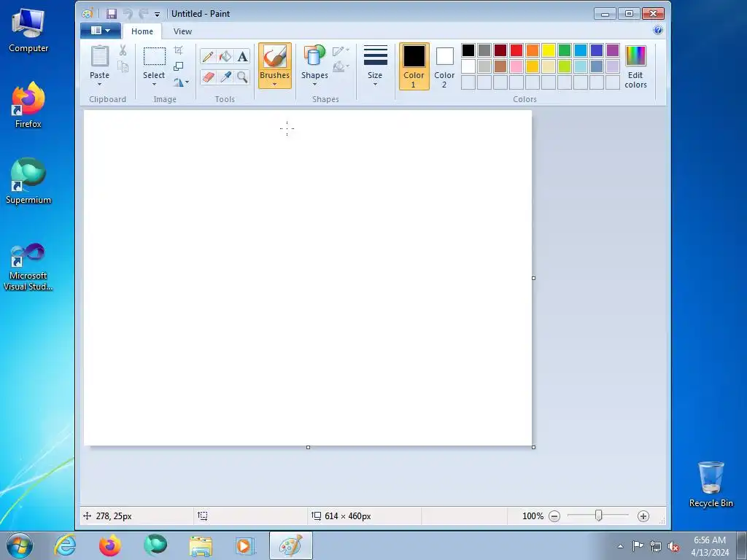Click the volume speaker tray icon

pos(673,546)
